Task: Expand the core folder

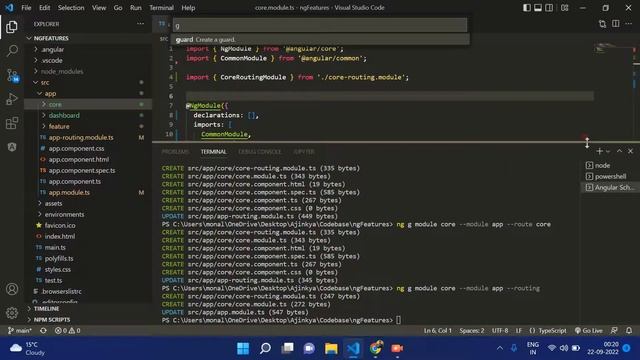Action: pos(88,104)
